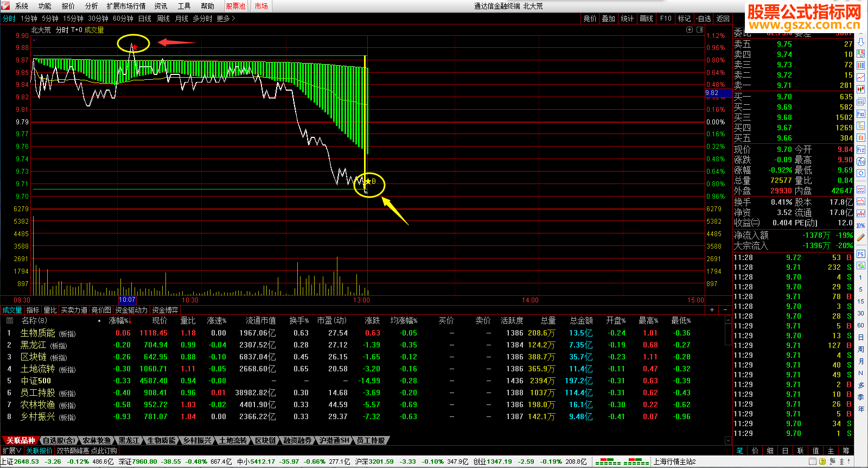Select the 周 weekly period shortcut in sidebar
Viewport: 868px width, 468px height.
point(860,349)
